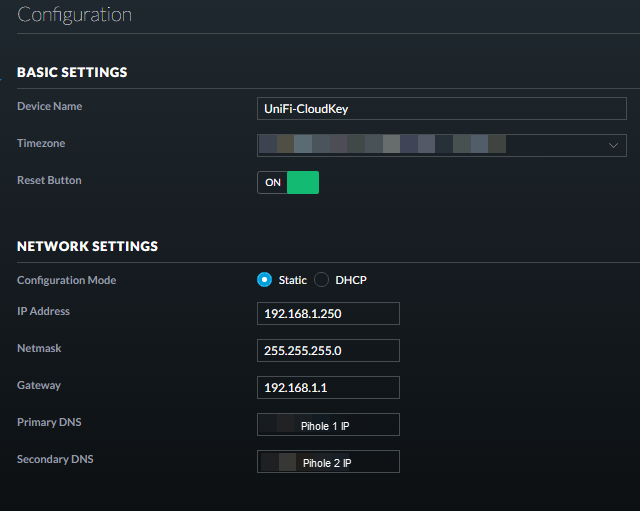Click the Gateway input field

(328, 387)
